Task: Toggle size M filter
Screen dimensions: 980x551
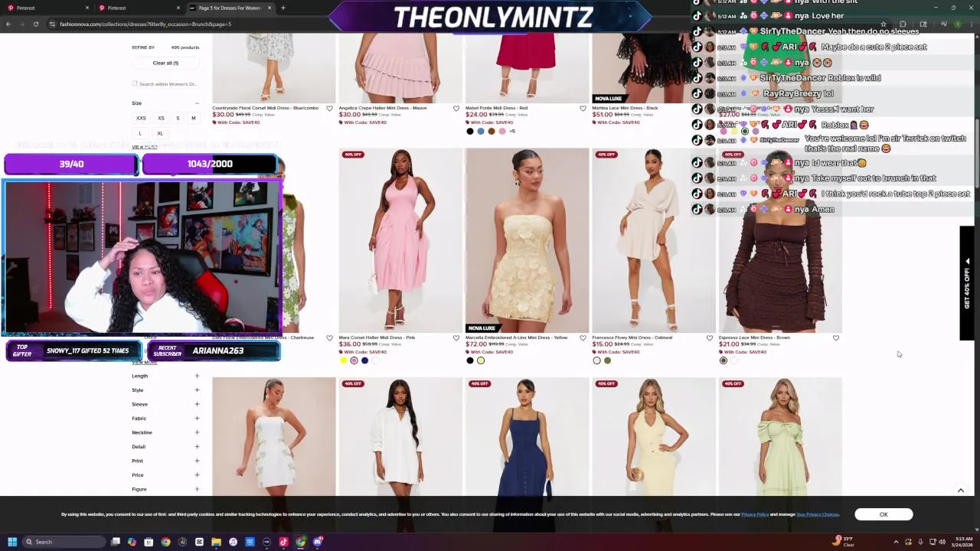Action: (x=193, y=119)
